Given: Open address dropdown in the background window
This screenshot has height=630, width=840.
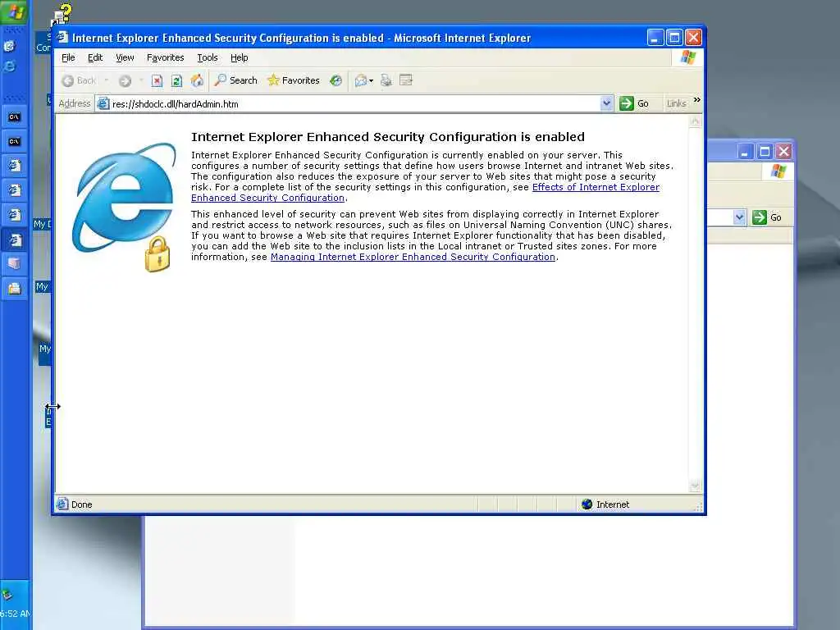Looking at the screenshot, I should pyautogui.click(x=739, y=217).
